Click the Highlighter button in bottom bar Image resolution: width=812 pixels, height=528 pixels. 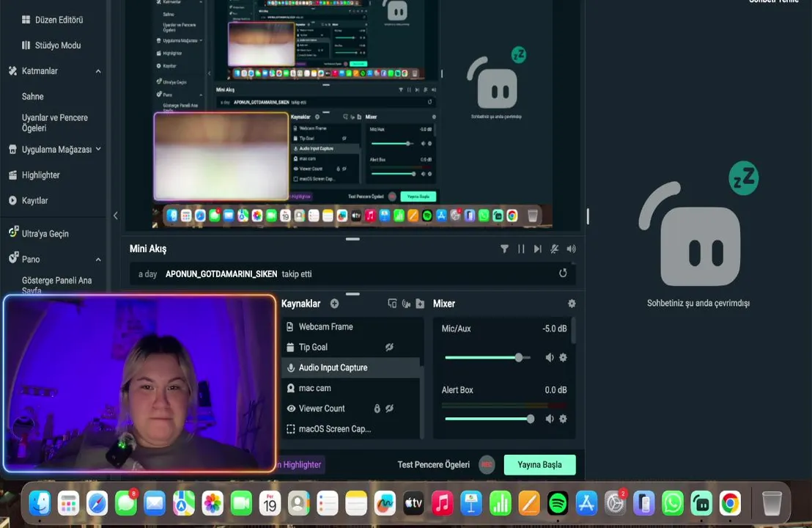point(300,464)
